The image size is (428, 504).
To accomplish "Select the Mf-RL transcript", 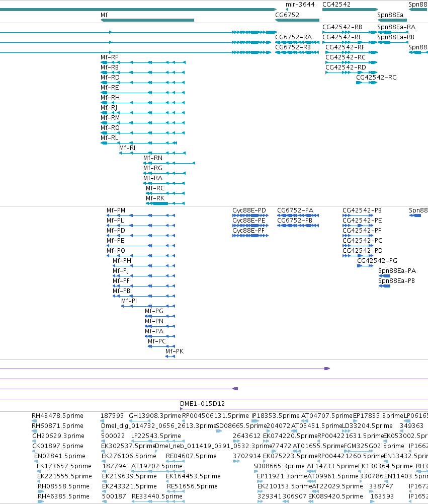I will coord(139,143).
